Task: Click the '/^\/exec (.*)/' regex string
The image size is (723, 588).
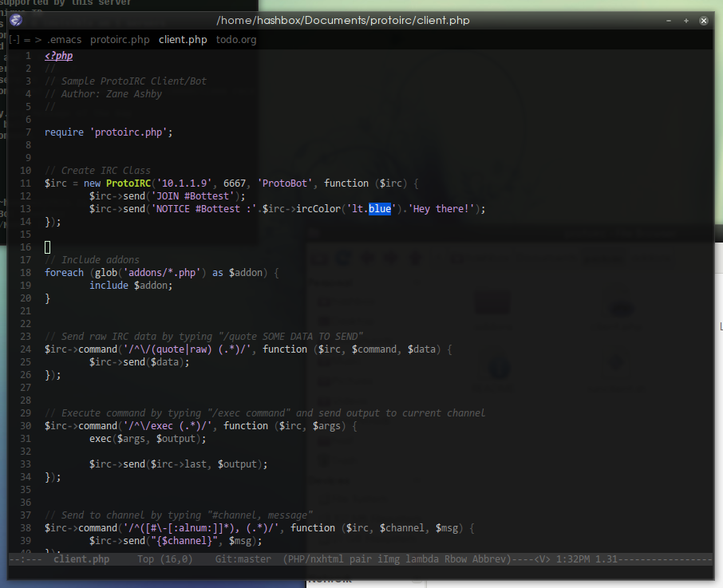Action: 168,426
